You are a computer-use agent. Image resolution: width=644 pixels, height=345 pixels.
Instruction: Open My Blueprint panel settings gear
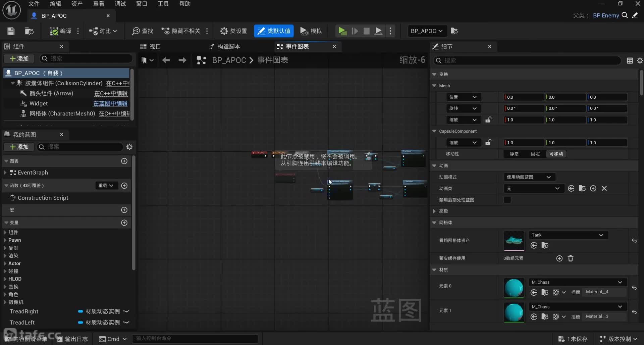[x=129, y=147]
